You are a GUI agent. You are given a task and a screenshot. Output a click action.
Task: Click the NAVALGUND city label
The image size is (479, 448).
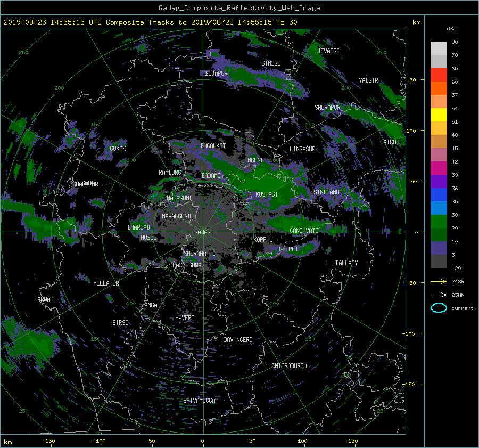pyautogui.click(x=176, y=216)
